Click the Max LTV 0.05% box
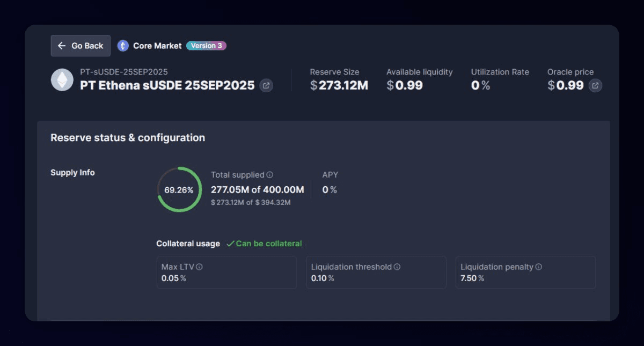 226,273
